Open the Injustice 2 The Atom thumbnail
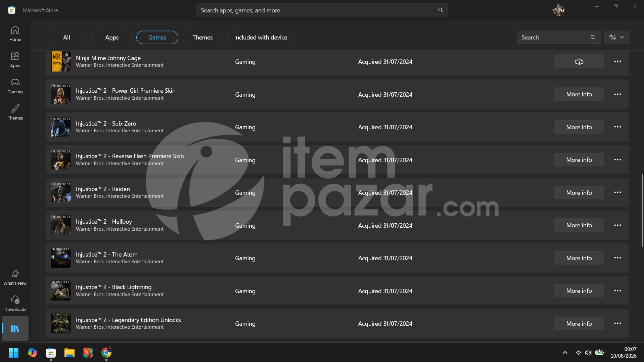 [61, 258]
